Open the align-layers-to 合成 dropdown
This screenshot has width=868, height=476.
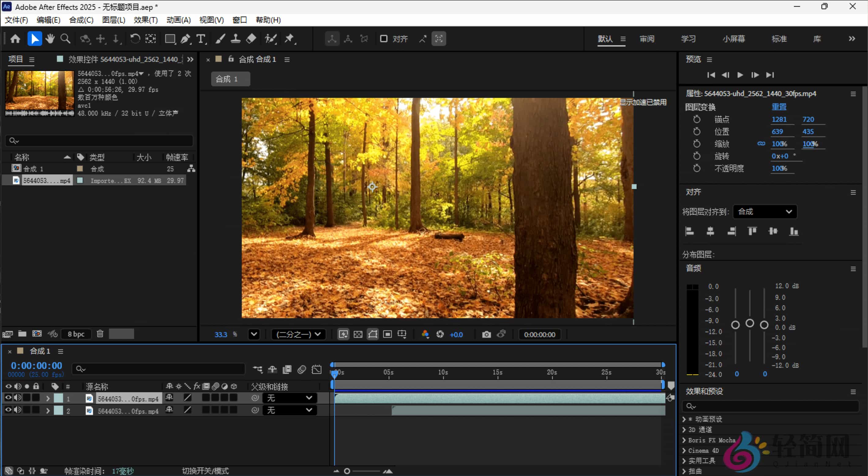click(765, 212)
